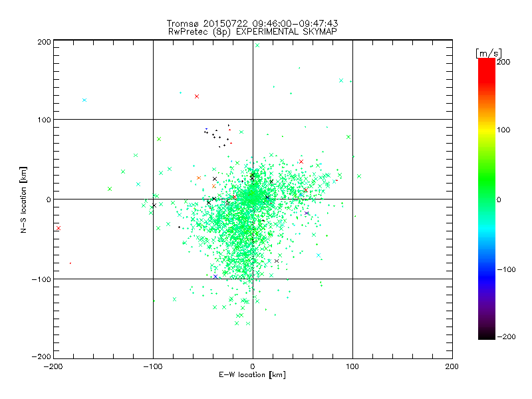The image size is (532, 399).
Task: Select the purple X marker right of center
Action: tap(307, 213)
